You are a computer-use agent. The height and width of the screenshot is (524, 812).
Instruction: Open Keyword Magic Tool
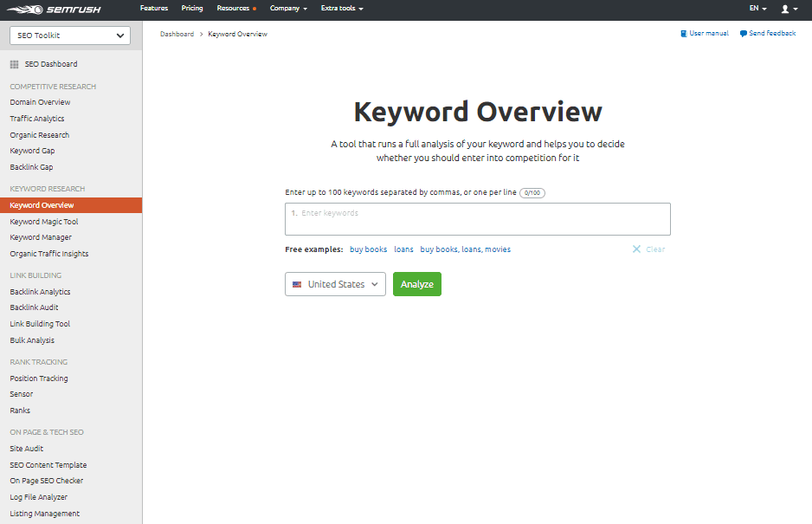pyautogui.click(x=44, y=222)
